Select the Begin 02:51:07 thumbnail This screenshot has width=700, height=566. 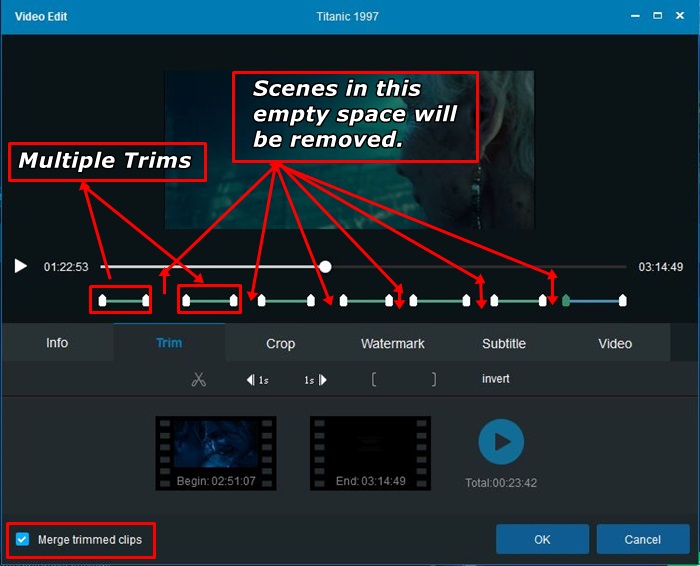pyautogui.click(x=216, y=454)
